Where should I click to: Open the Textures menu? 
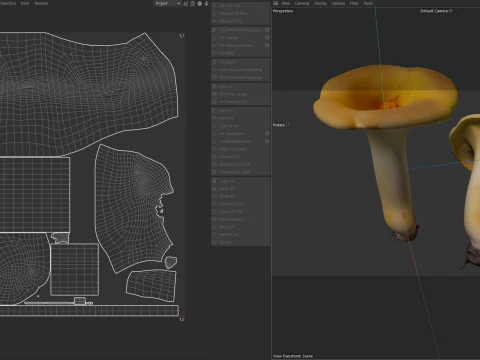point(41,3)
